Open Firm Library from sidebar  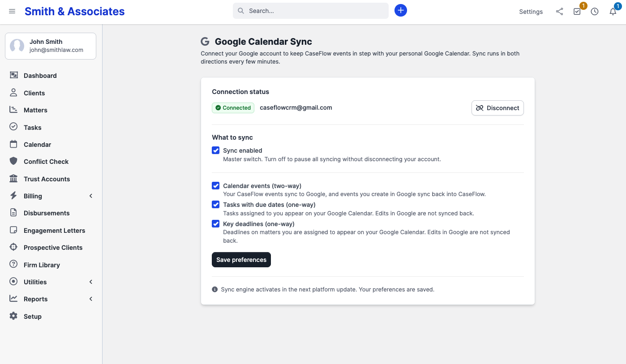[x=51, y=265]
